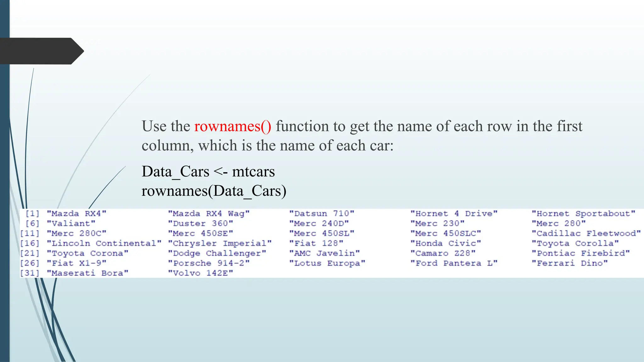Viewport: 644px width, 362px height.
Task: Click the output entry "Mazda RX4"
Action: click(x=77, y=214)
